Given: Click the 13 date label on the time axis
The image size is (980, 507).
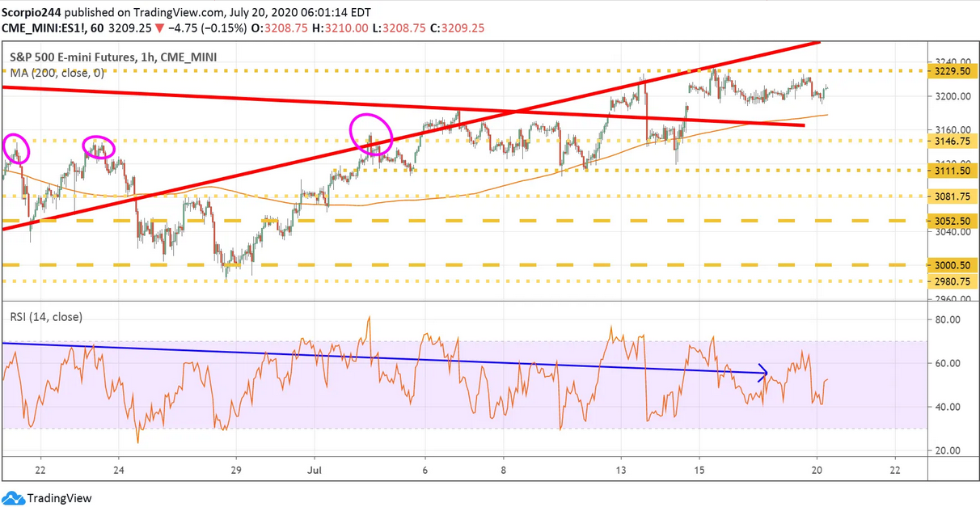Looking at the screenshot, I should click(622, 470).
